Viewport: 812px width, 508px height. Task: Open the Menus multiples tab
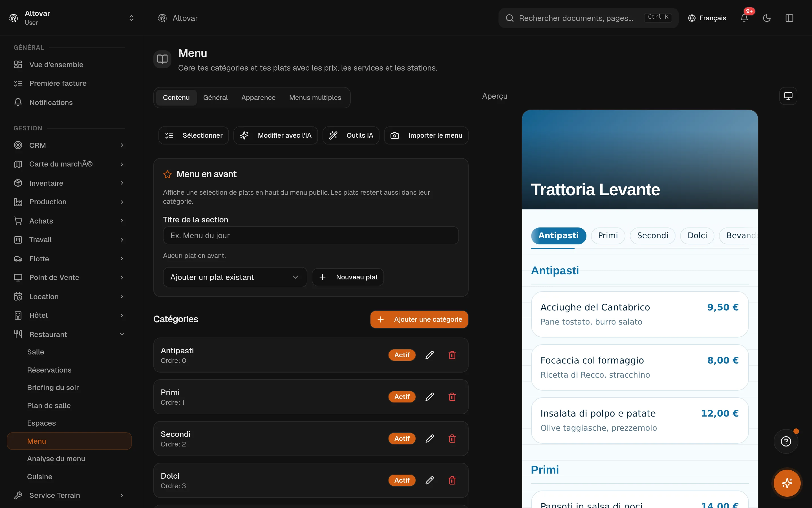click(x=315, y=97)
